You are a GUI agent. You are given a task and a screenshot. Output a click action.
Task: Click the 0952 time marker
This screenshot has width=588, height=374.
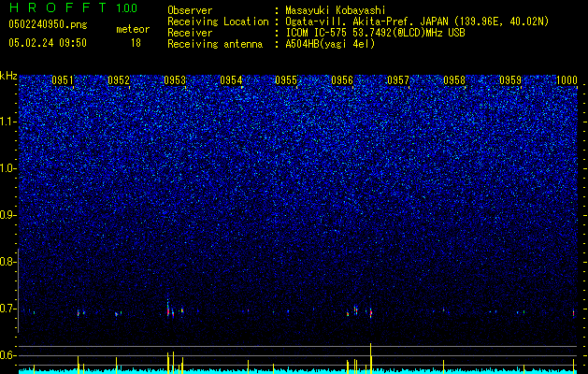(x=119, y=80)
